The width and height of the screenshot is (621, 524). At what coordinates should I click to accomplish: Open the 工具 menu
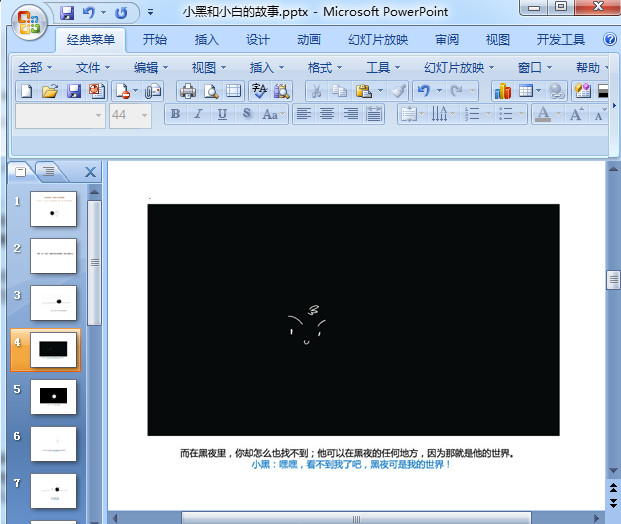[x=383, y=68]
